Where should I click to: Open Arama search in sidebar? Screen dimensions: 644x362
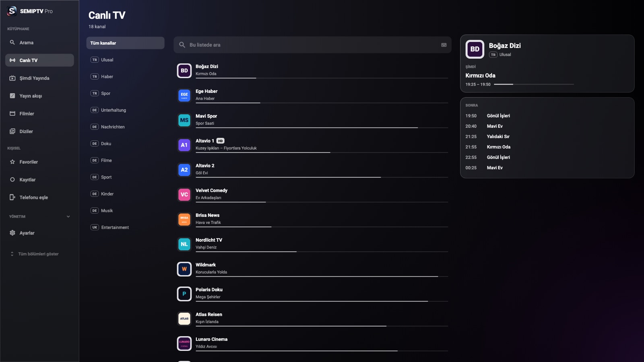coord(39,43)
